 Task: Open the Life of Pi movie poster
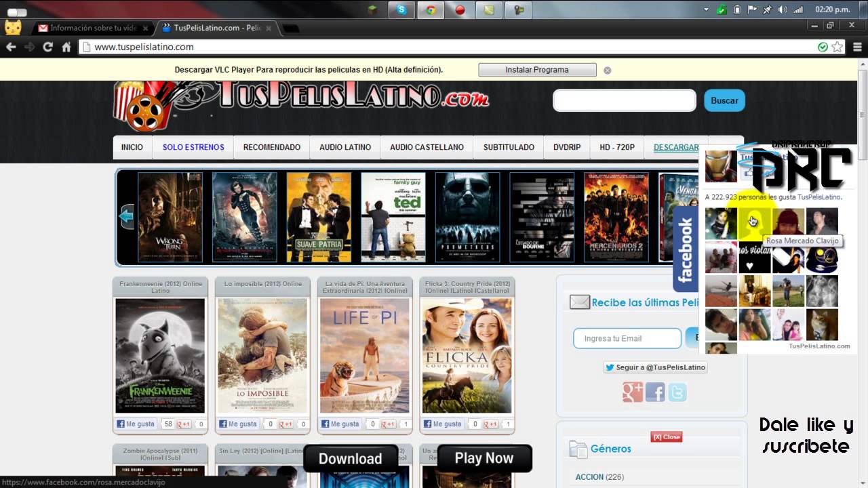[365, 356]
